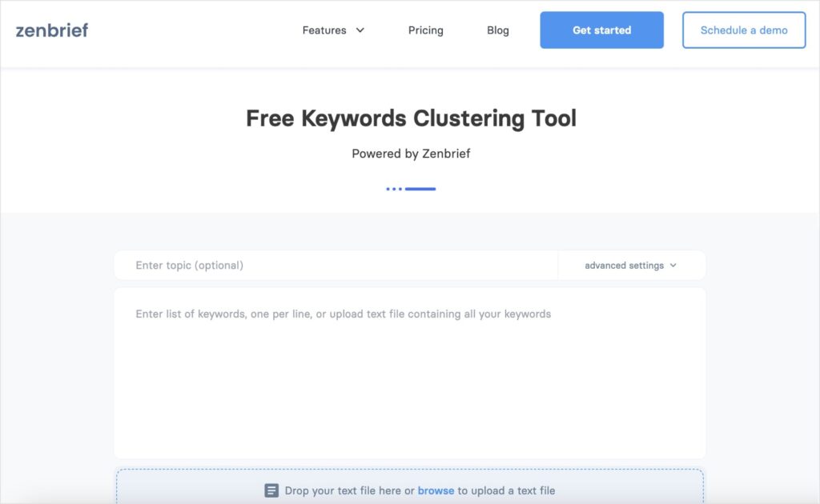Click Schedule a demo
Screen dimensions: 820x504
coord(743,30)
